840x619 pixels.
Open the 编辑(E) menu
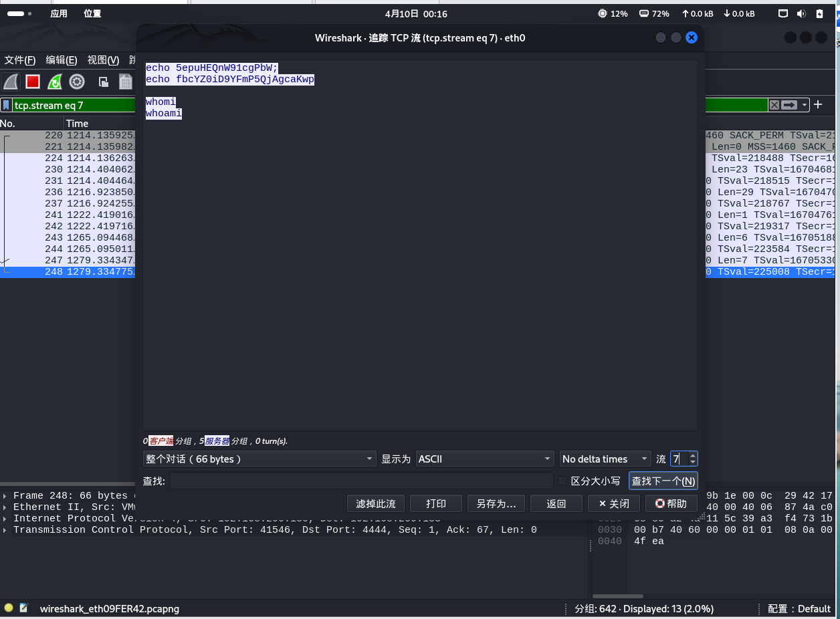tap(62, 60)
